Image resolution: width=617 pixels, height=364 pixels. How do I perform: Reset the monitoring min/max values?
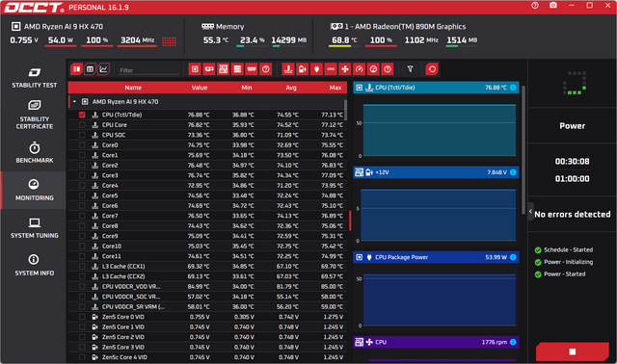point(432,69)
